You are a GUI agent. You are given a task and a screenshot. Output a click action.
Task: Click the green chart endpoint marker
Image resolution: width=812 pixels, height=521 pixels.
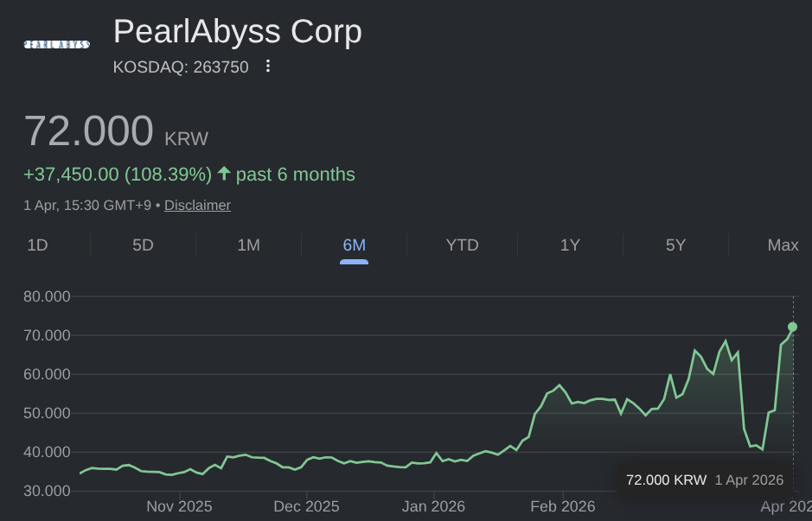pos(792,327)
